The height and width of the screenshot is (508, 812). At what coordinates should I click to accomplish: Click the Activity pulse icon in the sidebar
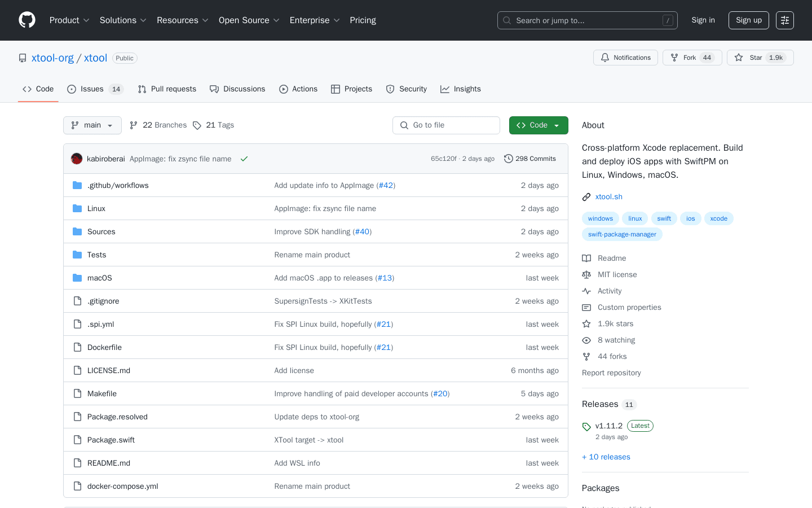[x=586, y=291]
